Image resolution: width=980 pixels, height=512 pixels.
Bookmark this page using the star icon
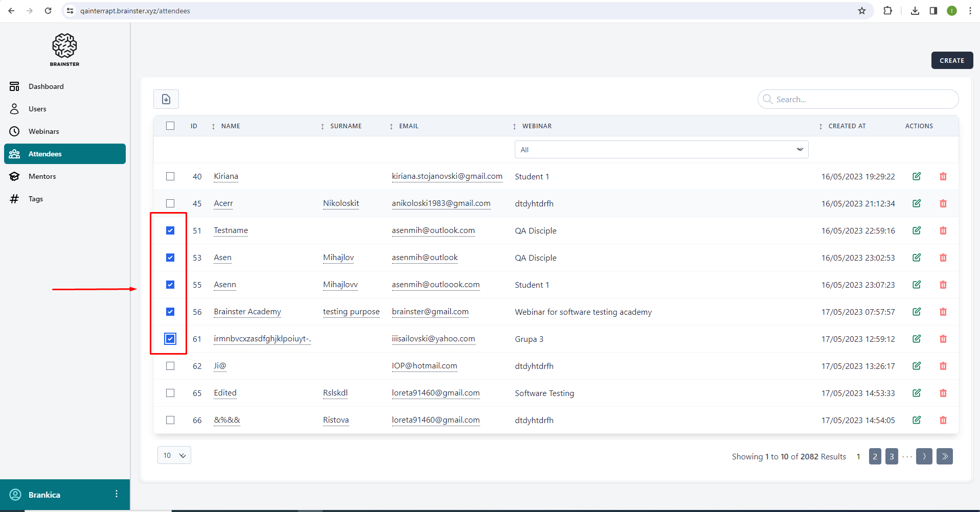(x=862, y=11)
